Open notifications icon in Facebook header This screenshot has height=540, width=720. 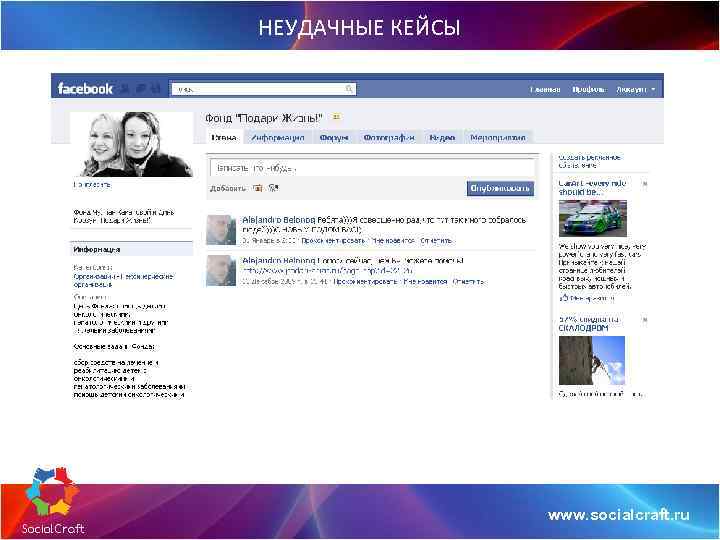pyautogui.click(x=156, y=89)
